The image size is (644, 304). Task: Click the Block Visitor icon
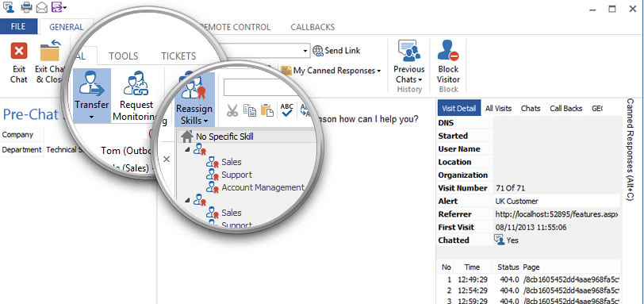448,51
